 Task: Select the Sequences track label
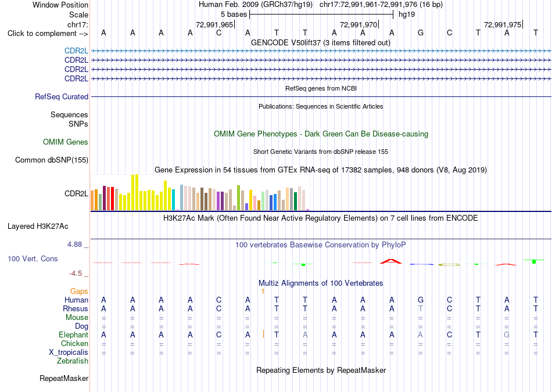click(69, 115)
